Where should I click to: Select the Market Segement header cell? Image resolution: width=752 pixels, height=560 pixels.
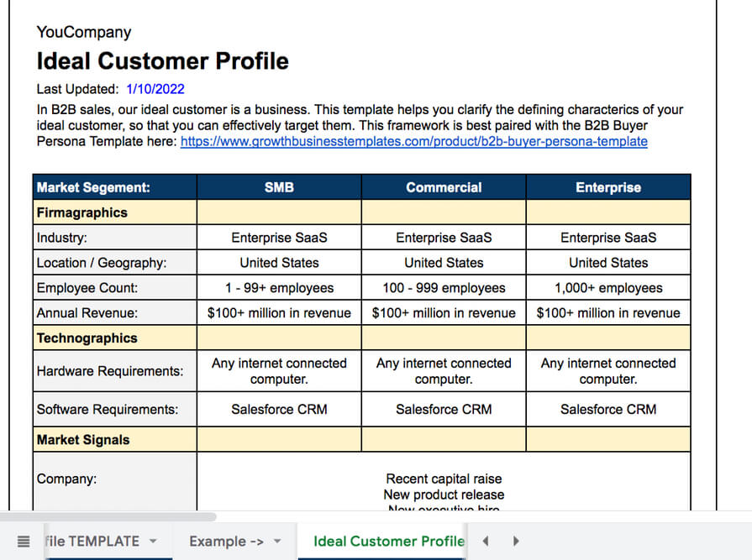point(115,187)
